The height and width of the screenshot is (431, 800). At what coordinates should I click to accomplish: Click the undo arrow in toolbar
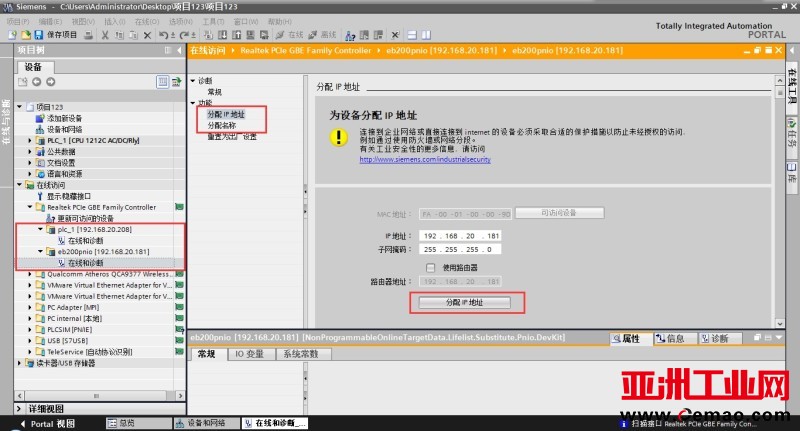(x=163, y=35)
